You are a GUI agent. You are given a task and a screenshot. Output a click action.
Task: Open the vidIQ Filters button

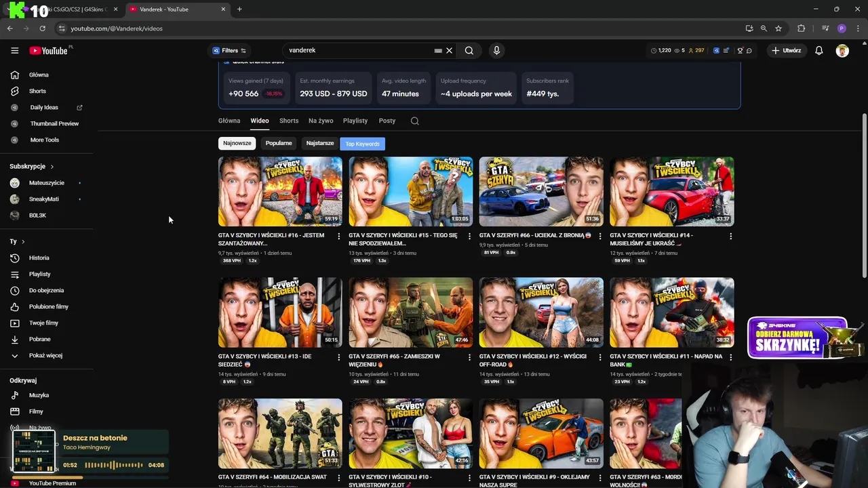point(229,50)
